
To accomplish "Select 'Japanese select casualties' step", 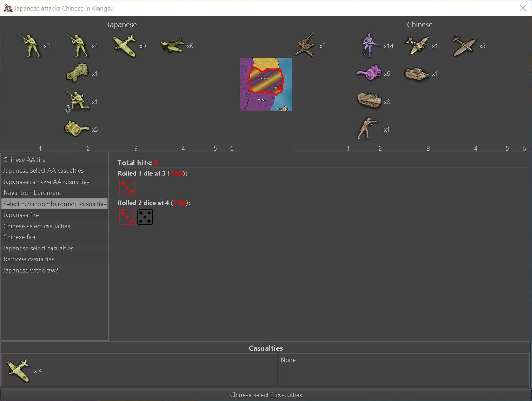I will coord(54,248).
